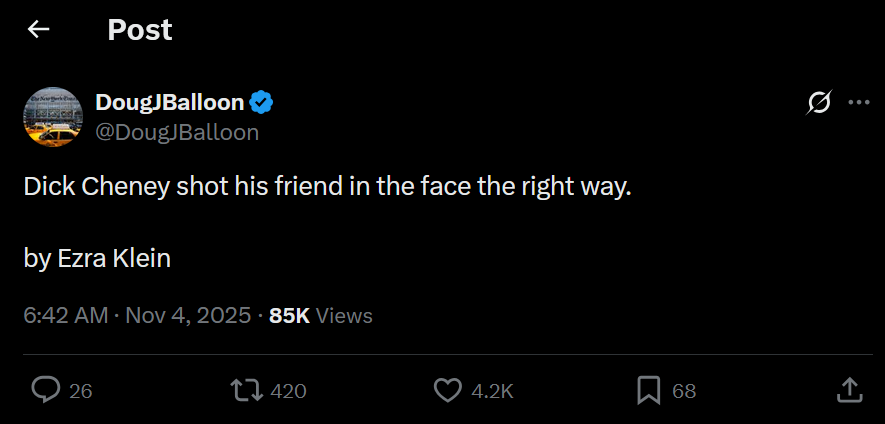Open the @DougJBalloon handle link

(x=176, y=132)
